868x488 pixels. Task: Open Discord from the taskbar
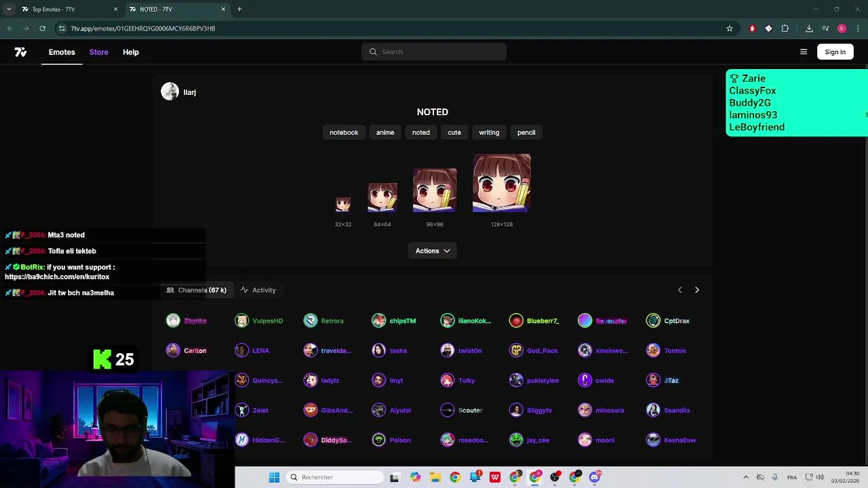click(x=595, y=477)
